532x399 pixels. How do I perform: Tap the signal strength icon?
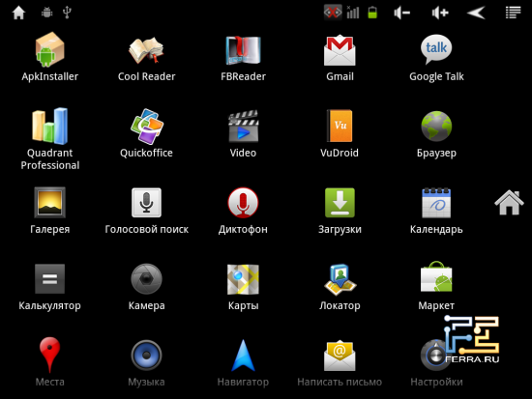click(353, 13)
